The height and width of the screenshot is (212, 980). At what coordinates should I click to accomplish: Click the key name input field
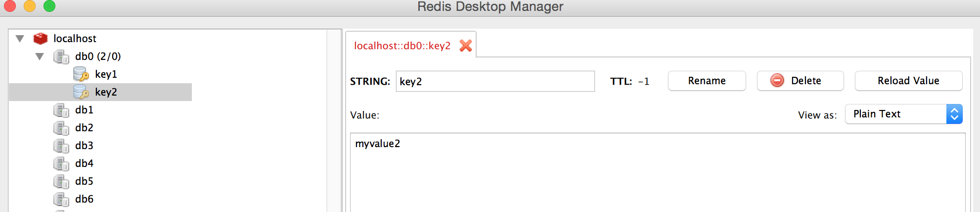[495, 81]
